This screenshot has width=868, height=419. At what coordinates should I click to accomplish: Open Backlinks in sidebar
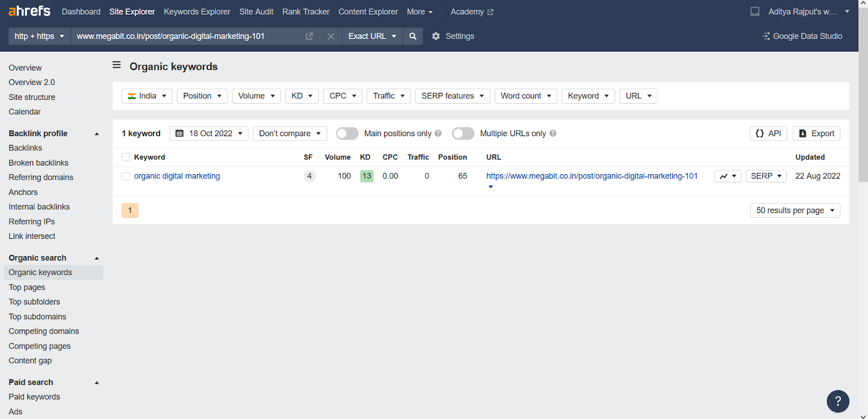(25, 148)
